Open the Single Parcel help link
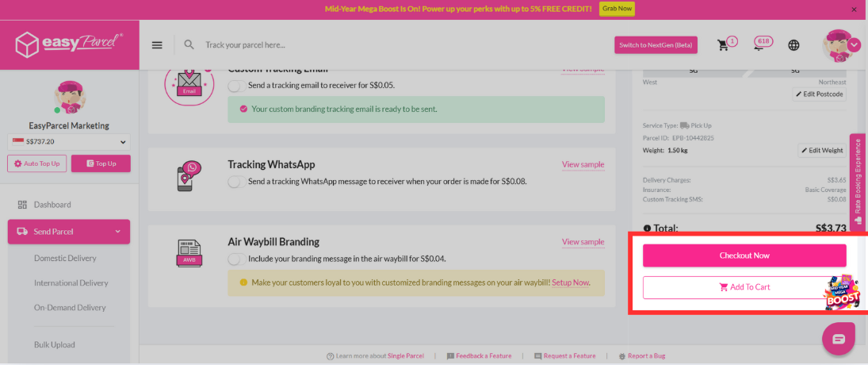The width and height of the screenshot is (868, 365). tap(407, 355)
